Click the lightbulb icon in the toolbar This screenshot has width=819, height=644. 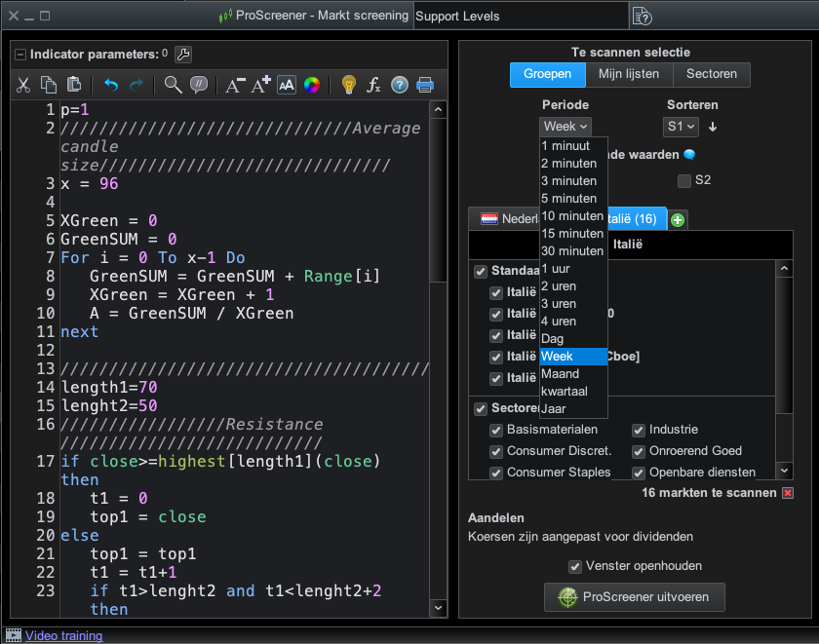tap(348, 85)
